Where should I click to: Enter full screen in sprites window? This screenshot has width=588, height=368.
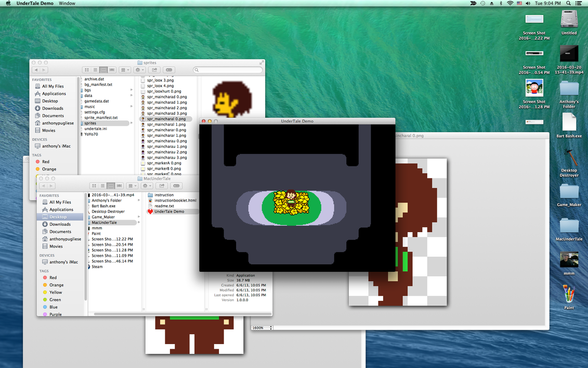262,62
